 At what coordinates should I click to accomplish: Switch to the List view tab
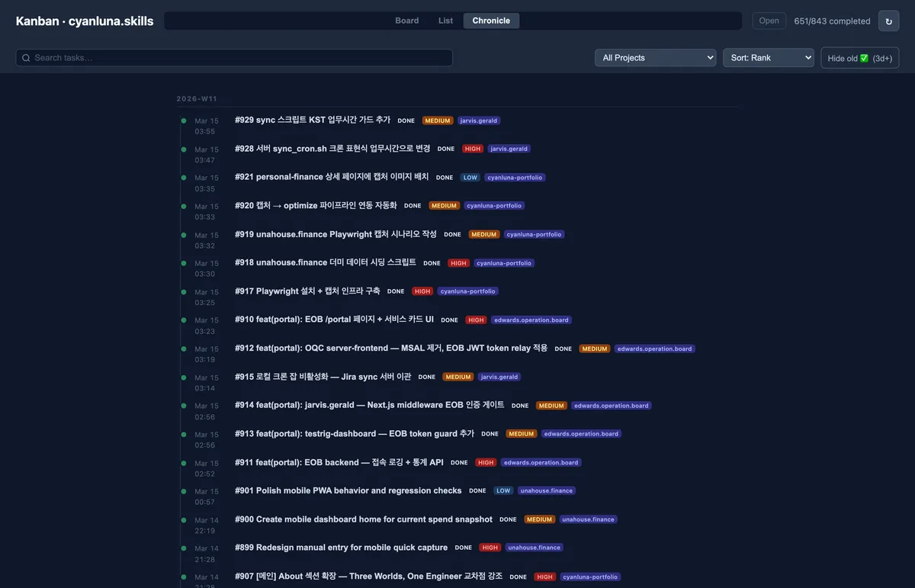coord(445,21)
